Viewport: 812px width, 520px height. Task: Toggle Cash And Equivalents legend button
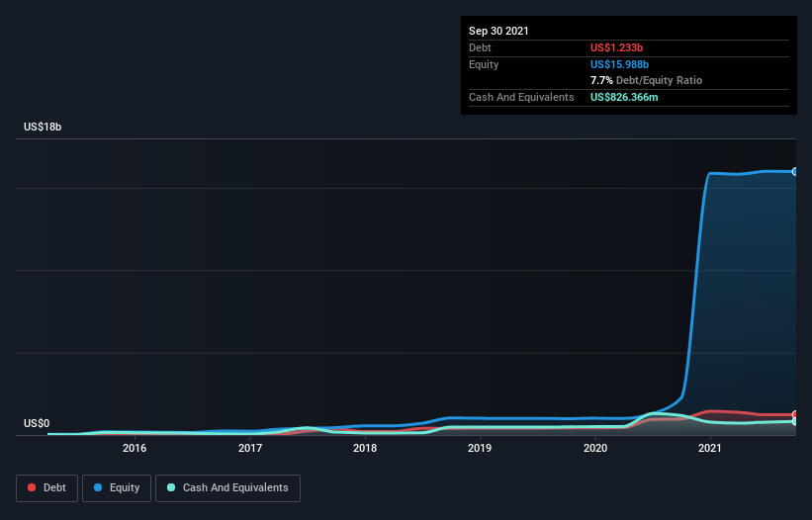pos(227,488)
